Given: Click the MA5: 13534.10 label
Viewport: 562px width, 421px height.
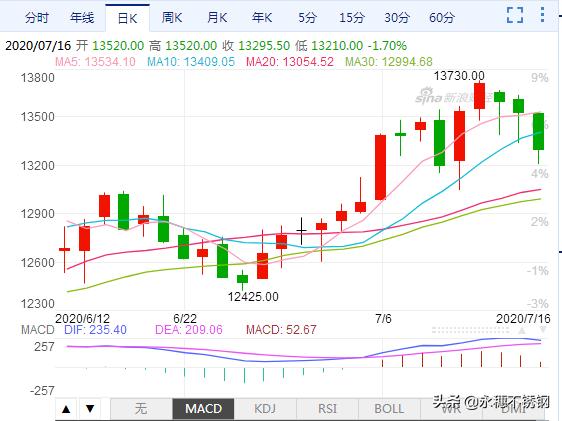Looking at the screenshot, I should pos(95,62).
